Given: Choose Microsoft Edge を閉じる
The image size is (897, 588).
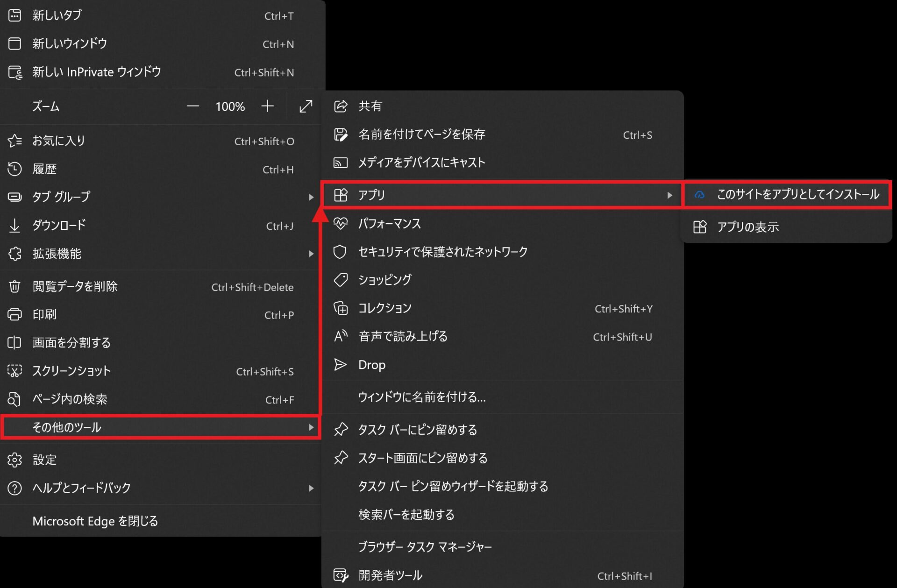Looking at the screenshot, I should click(95, 521).
